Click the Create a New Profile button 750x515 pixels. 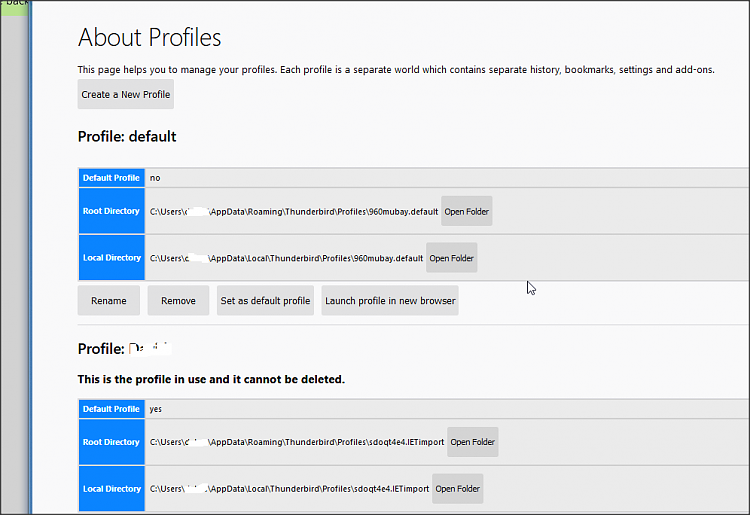(x=126, y=95)
